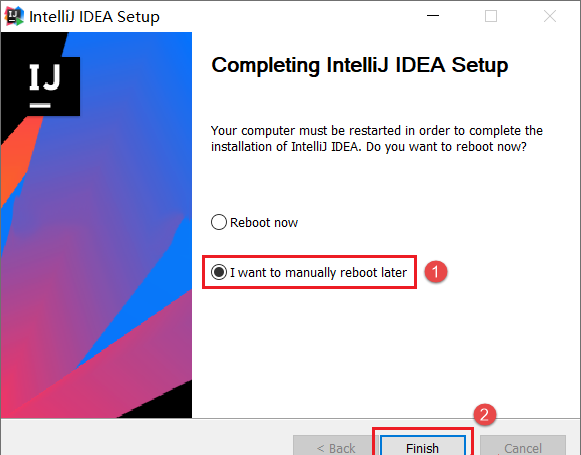Click the restart requirement description paragraph
This screenshot has height=455, width=581.
click(377, 139)
